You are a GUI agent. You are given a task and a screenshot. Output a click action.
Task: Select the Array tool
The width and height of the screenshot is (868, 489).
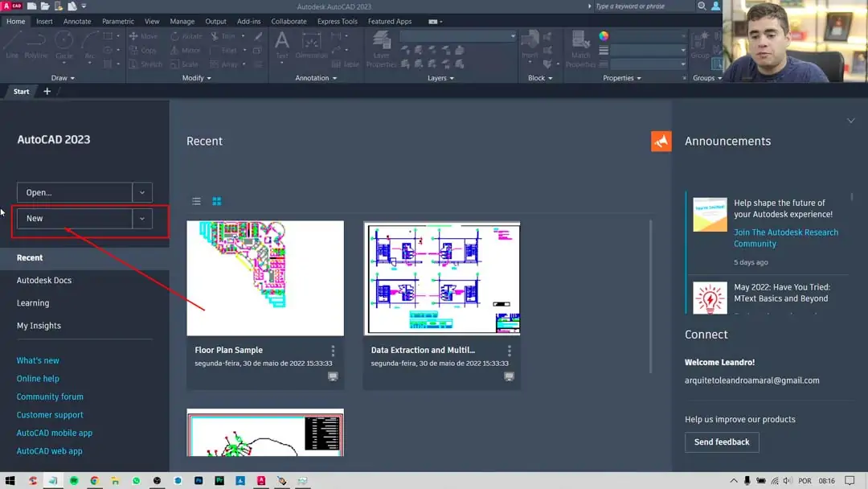(x=224, y=64)
